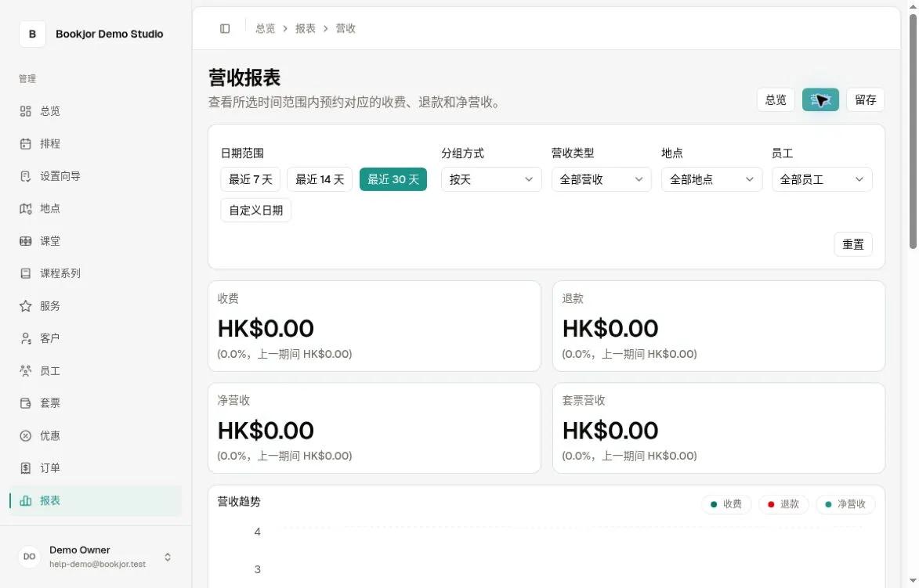This screenshot has width=919, height=588.
Task: Open the 排程 menu item
Action: click(96, 144)
